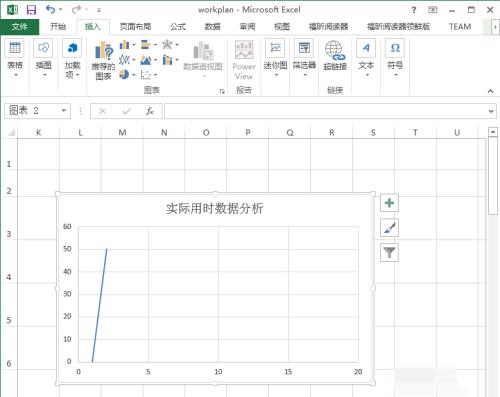Open the pie chart dropdown arrow
500x397 pixels.
(x=133, y=75)
